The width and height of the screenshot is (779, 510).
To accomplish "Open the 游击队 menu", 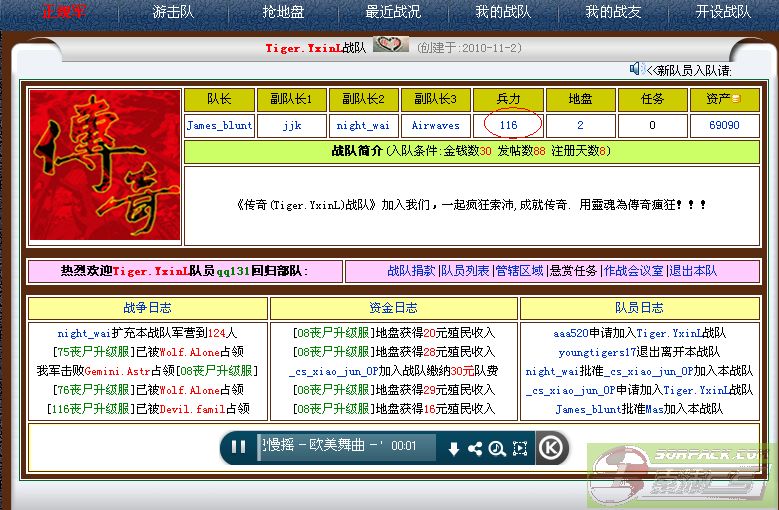I will pos(173,12).
